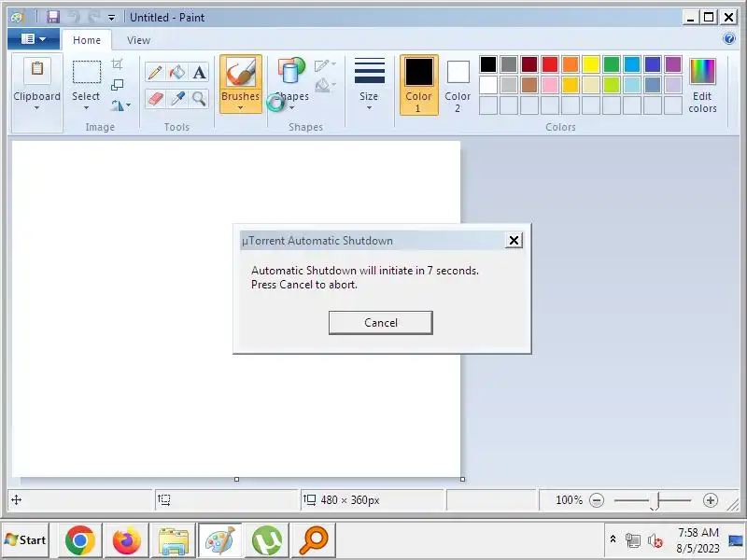Click zoom in plus button
This screenshot has width=747, height=560.
711,500
